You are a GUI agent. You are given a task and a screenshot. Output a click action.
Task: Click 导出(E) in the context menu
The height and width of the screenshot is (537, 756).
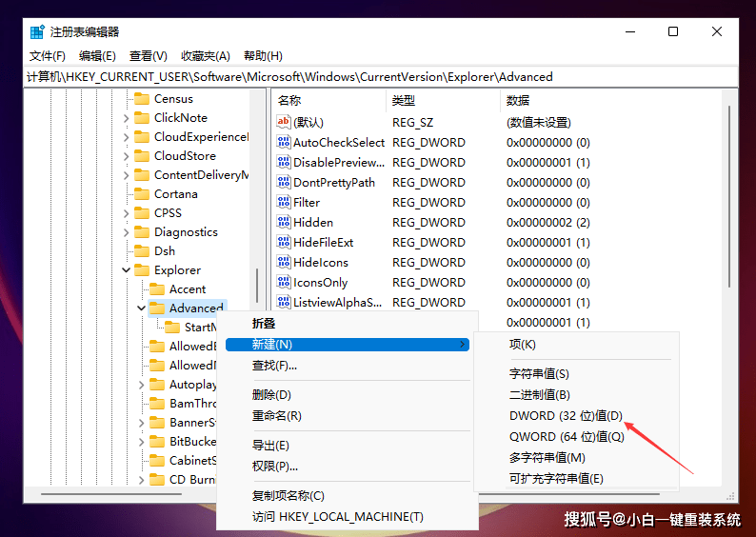point(270,446)
